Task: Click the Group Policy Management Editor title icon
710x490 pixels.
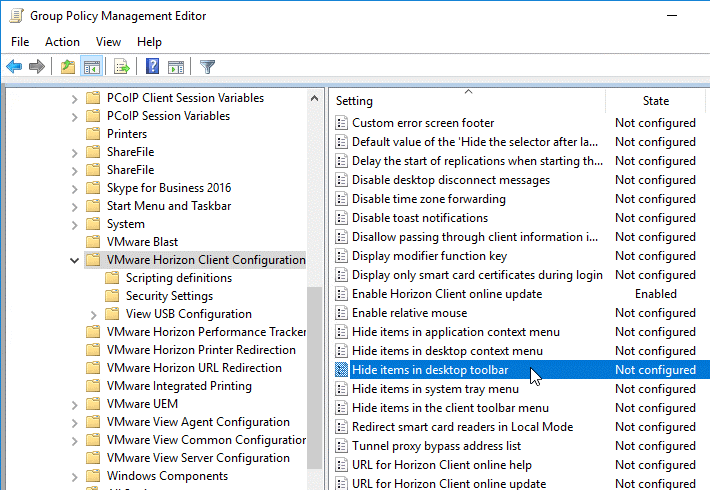Action: coord(16,16)
